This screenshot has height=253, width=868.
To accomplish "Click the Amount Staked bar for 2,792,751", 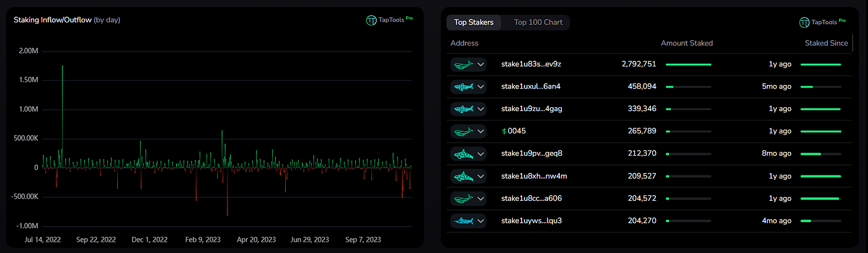I will tap(688, 64).
